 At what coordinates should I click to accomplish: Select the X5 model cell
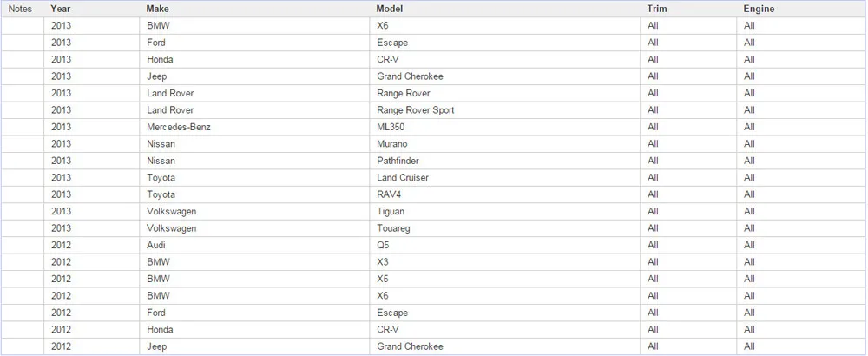(505, 279)
